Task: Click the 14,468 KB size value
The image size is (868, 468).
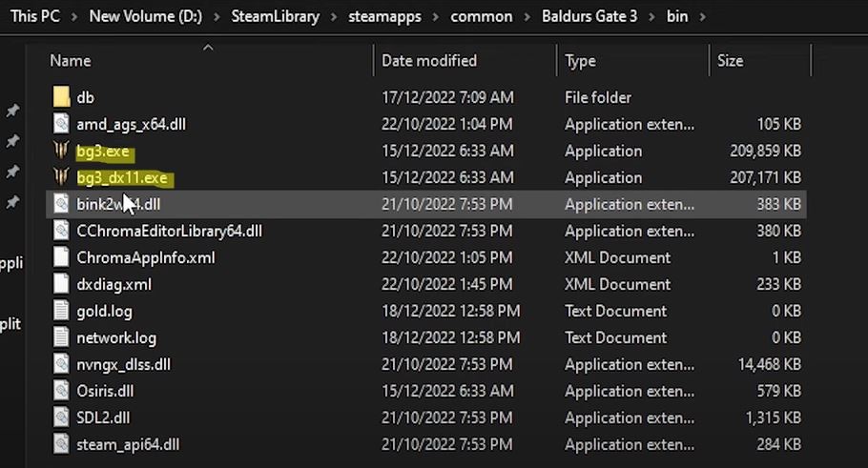Action: pyautogui.click(x=770, y=364)
